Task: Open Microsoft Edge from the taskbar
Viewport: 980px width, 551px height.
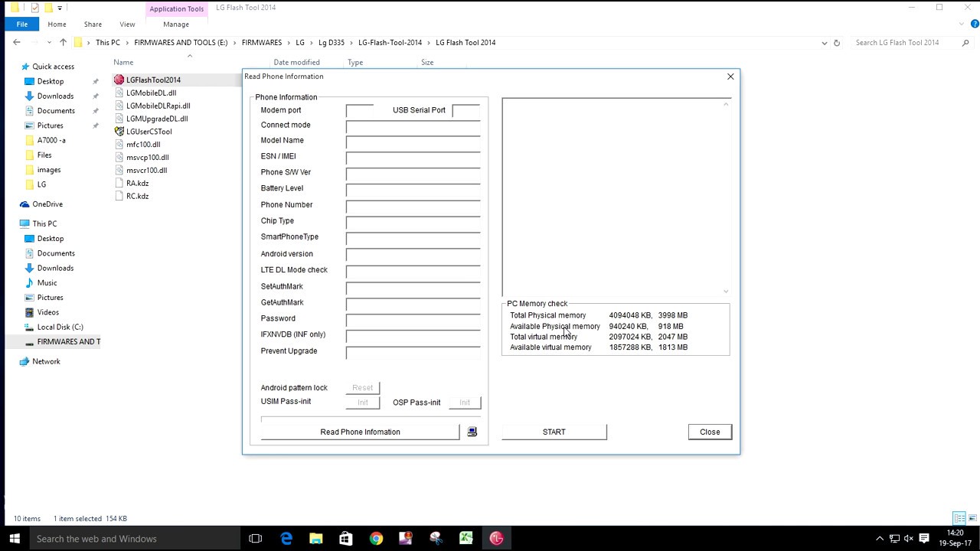Action: (286, 539)
